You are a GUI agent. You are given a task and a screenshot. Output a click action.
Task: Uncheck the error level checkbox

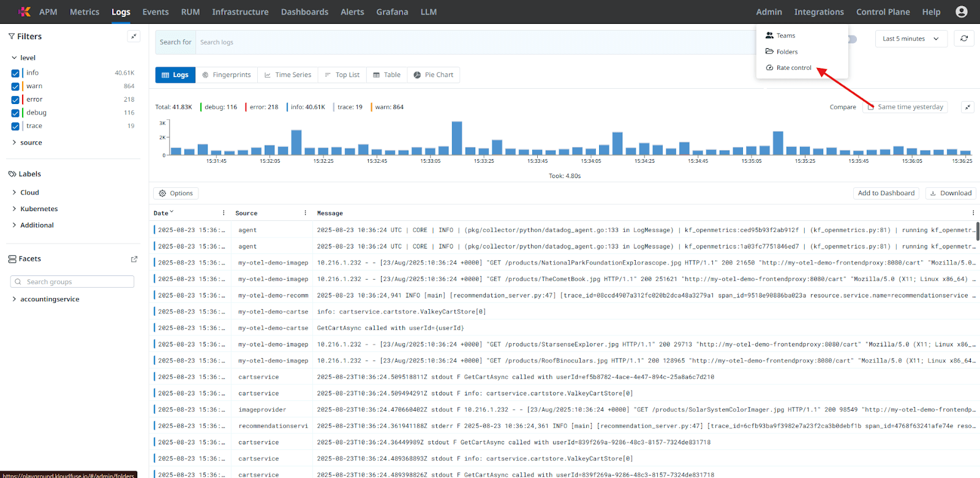coord(15,100)
